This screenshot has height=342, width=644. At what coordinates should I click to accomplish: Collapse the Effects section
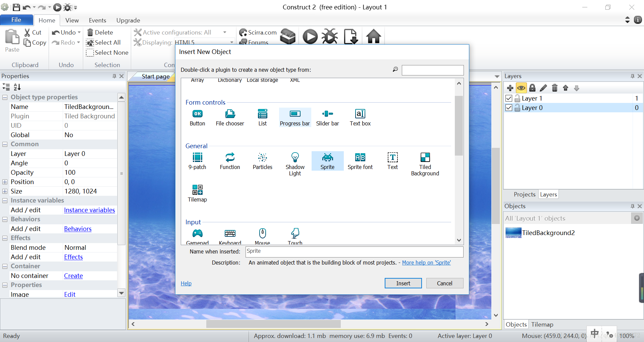click(5, 238)
